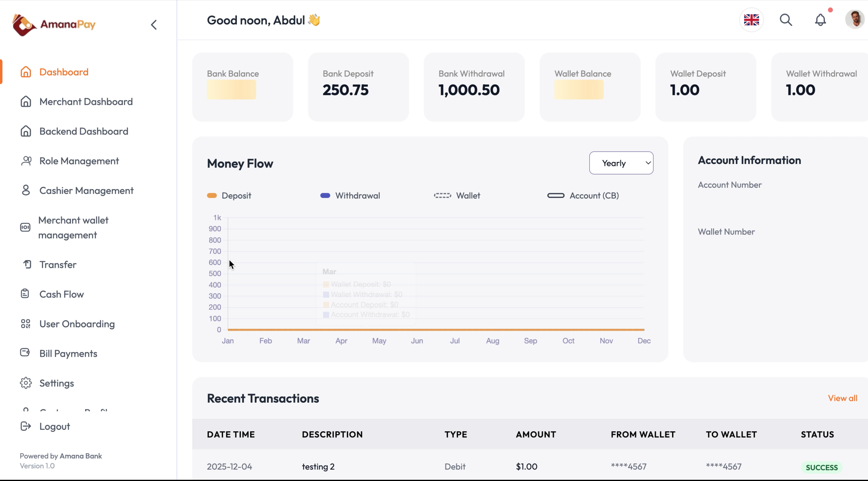Viewport: 868px width, 481px height.
Task: Click Wallet Deposit 1.00 card
Action: pyautogui.click(x=706, y=87)
